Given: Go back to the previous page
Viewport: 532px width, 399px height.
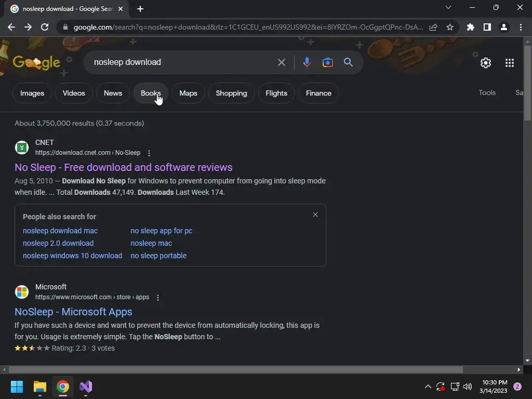Looking at the screenshot, I should pos(11,27).
